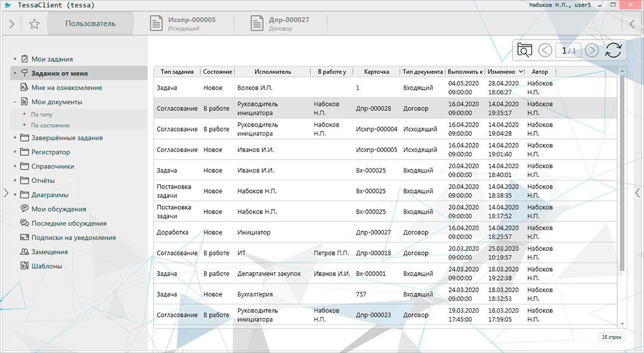The width and height of the screenshot is (644, 353).
Task: Open the search filter icon in toolbar
Action: click(x=525, y=51)
